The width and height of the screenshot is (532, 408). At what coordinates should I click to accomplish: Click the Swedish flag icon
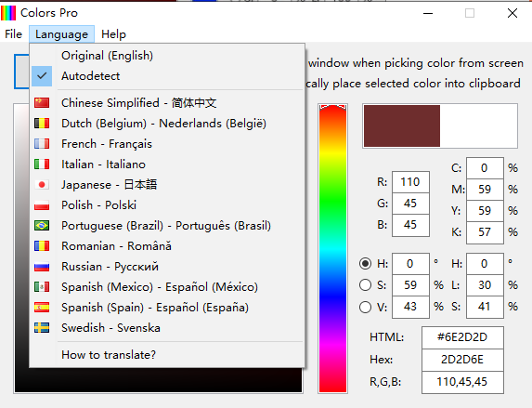tap(42, 328)
